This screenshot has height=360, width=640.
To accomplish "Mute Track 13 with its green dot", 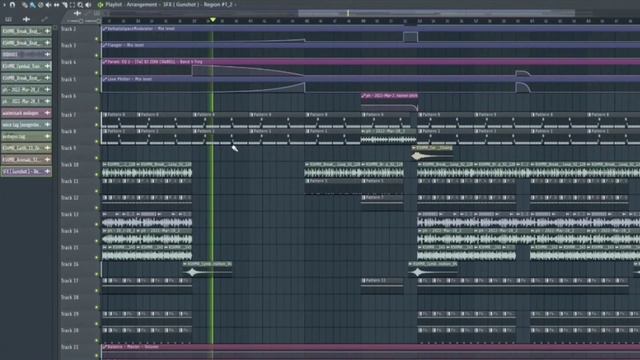I will pyautogui.click(x=97, y=224).
